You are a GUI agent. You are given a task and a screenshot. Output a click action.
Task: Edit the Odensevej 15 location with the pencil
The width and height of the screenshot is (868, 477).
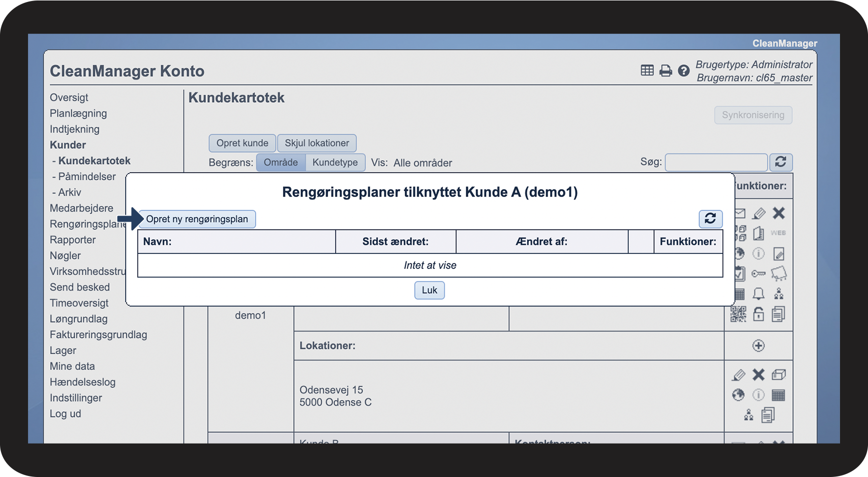[x=738, y=375]
